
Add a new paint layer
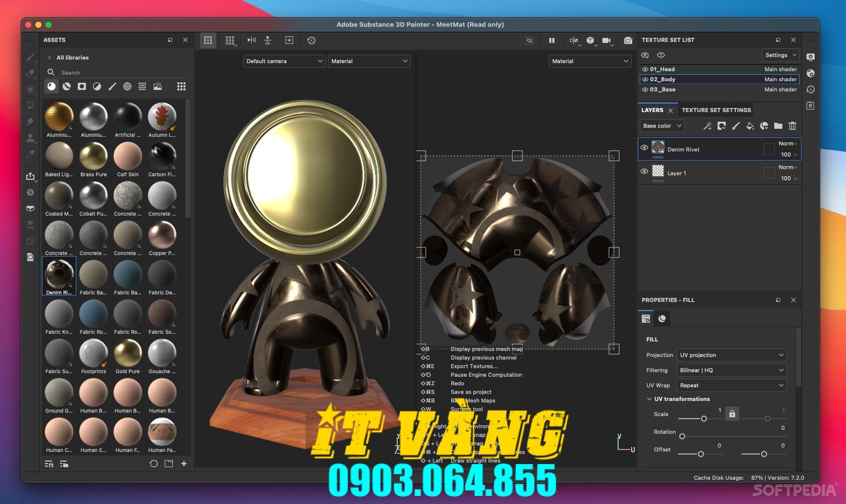click(x=736, y=126)
